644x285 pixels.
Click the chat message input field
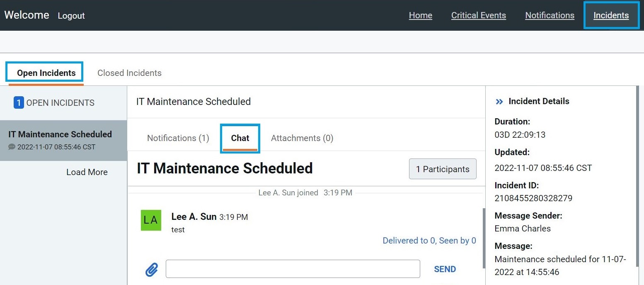pos(293,269)
